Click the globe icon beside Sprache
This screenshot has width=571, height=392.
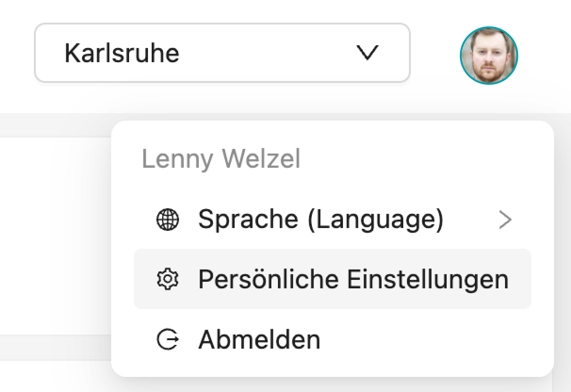click(168, 220)
